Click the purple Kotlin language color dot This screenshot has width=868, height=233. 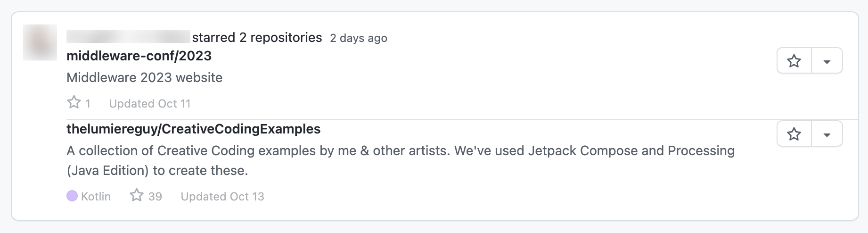point(72,196)
